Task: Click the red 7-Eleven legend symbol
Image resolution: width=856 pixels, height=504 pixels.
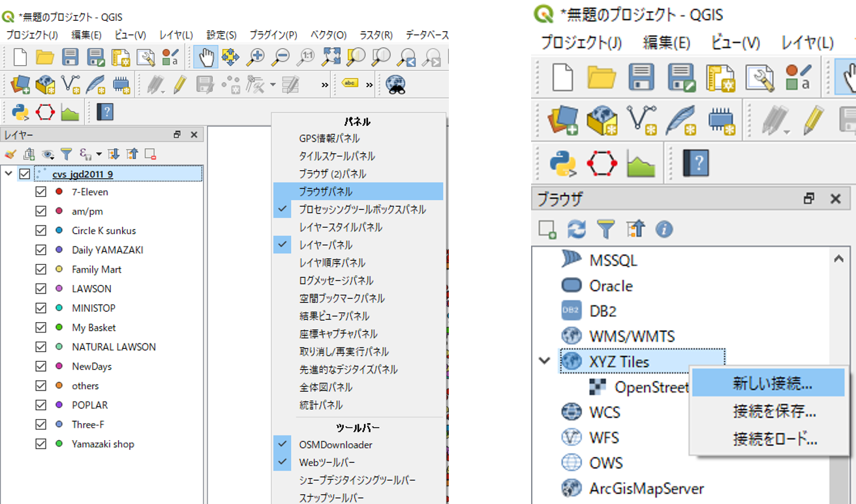Action: tap(59, 192)
